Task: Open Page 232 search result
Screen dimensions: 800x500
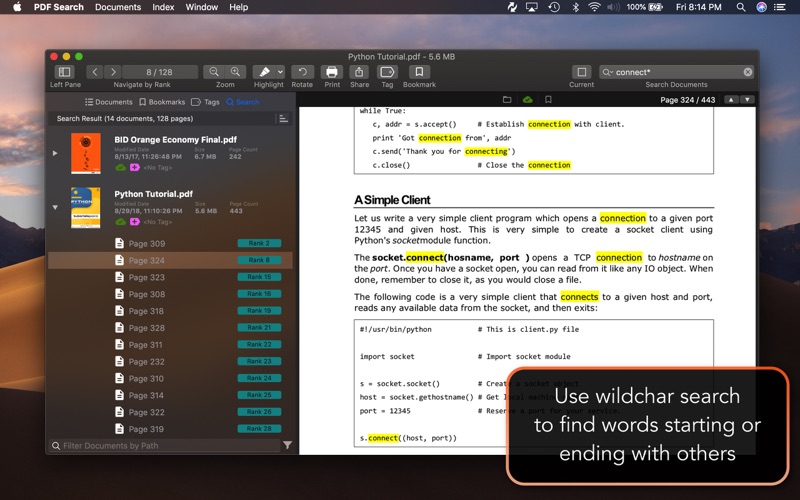Action: pos(170,361)
